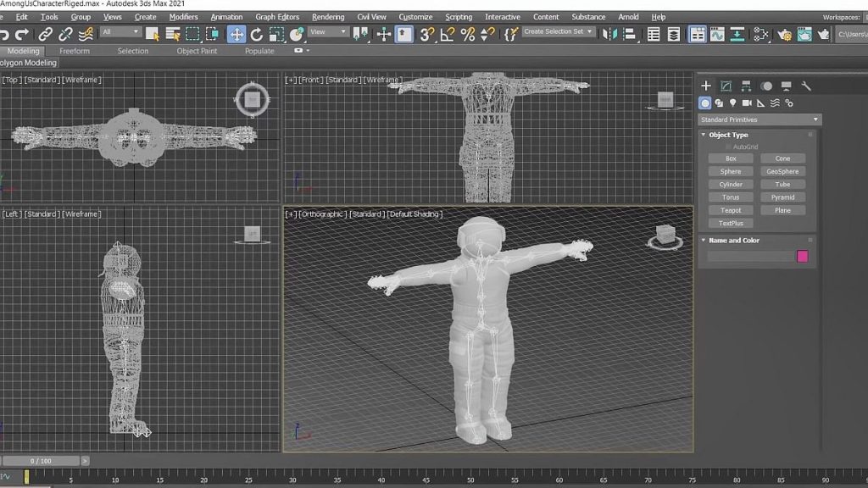Collapse the Object Type rollout
Viewport: 868px width, 488px height.
[x=704, y=135]
